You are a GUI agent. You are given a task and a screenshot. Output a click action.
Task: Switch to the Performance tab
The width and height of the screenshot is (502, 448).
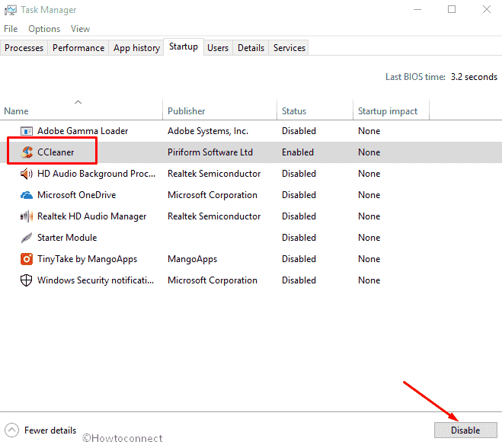[78, 48]
